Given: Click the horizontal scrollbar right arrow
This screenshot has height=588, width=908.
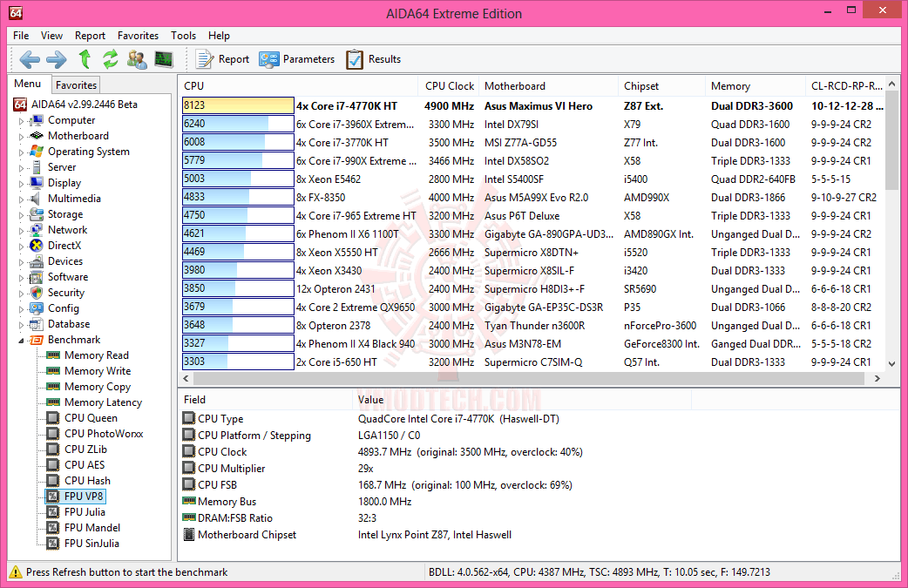Looking at the screenshot, I should (877, 378).
